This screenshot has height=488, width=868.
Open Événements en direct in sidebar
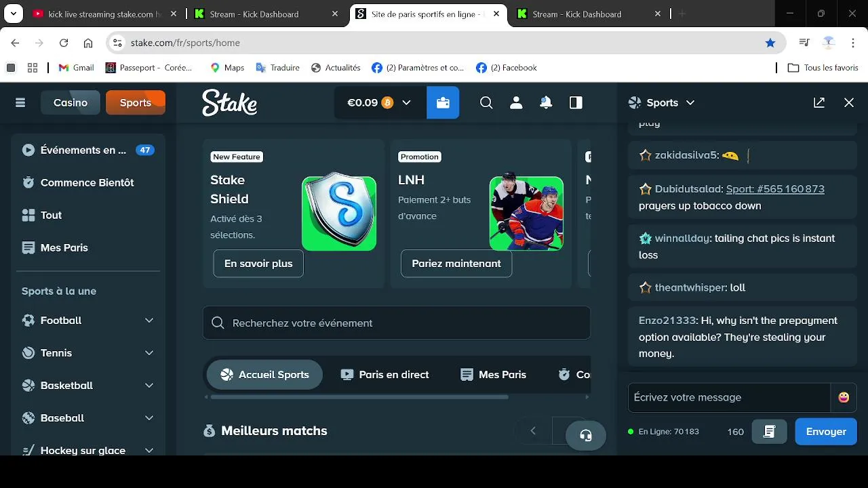(x=88, y=150)
